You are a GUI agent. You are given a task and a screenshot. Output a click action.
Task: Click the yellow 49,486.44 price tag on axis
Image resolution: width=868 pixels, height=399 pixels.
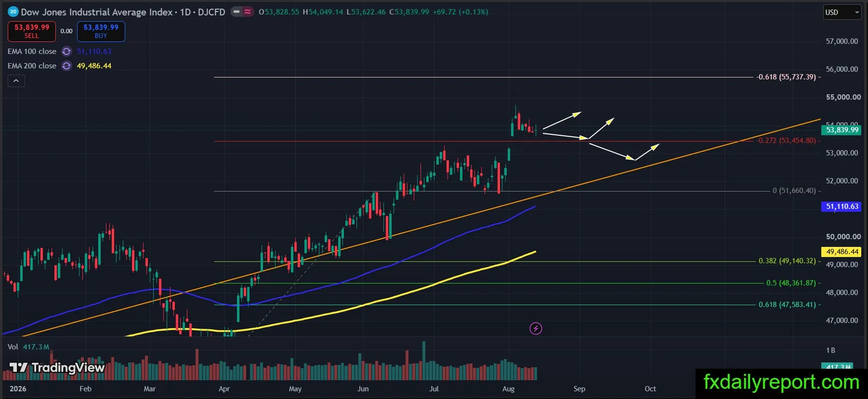(x=842, y=252)
